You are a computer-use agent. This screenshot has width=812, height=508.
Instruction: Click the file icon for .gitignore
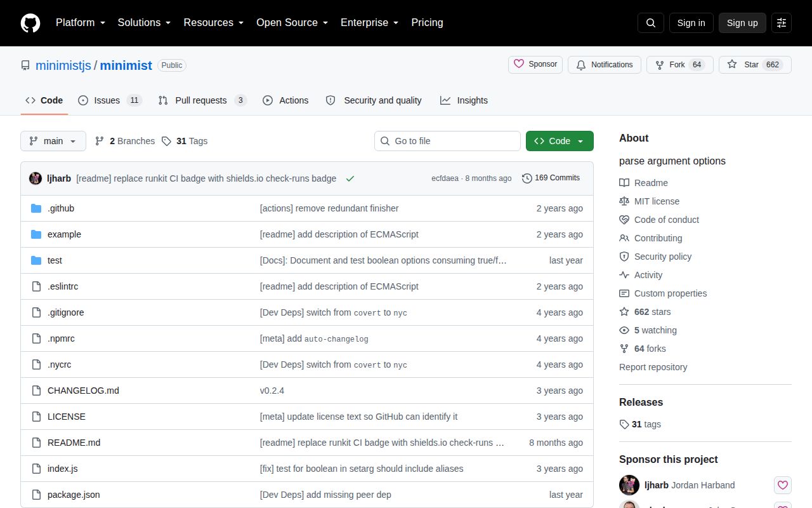click(x=36, y=312)
